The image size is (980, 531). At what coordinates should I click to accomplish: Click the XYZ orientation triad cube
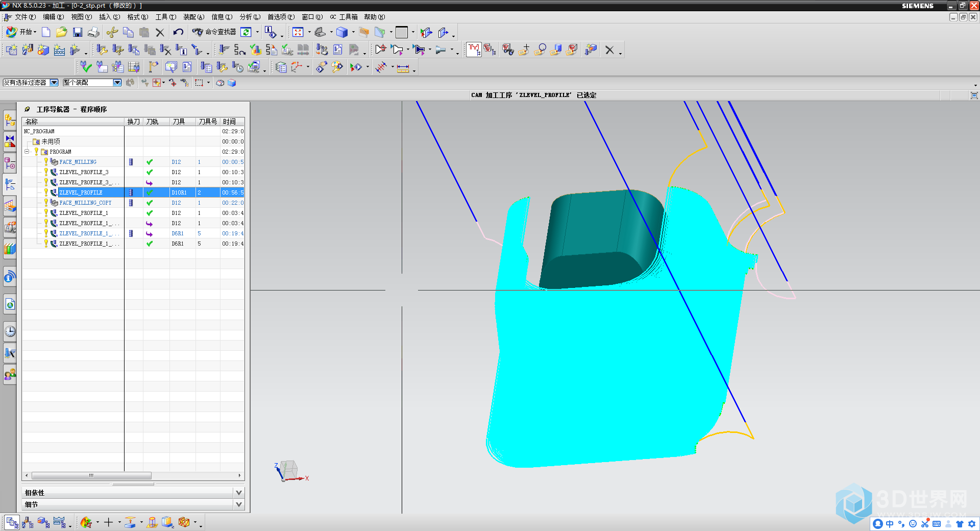(289, 470)
